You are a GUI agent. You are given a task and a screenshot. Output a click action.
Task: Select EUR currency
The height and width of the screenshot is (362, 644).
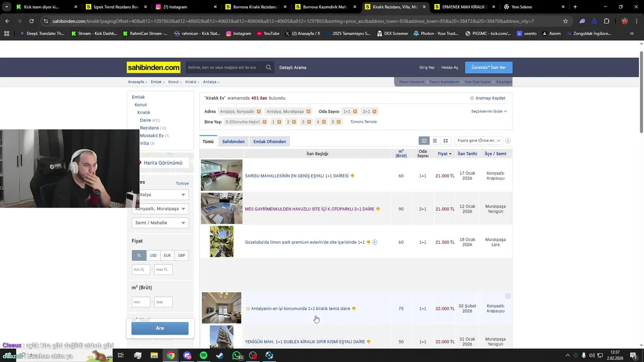click(x=167, y=255)
